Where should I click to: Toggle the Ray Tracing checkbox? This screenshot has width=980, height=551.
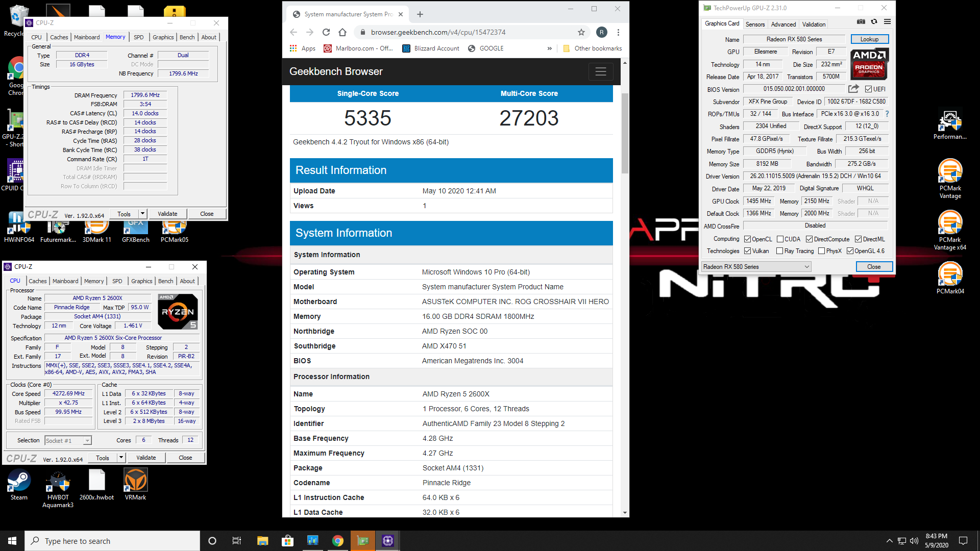tap(779, 251)
